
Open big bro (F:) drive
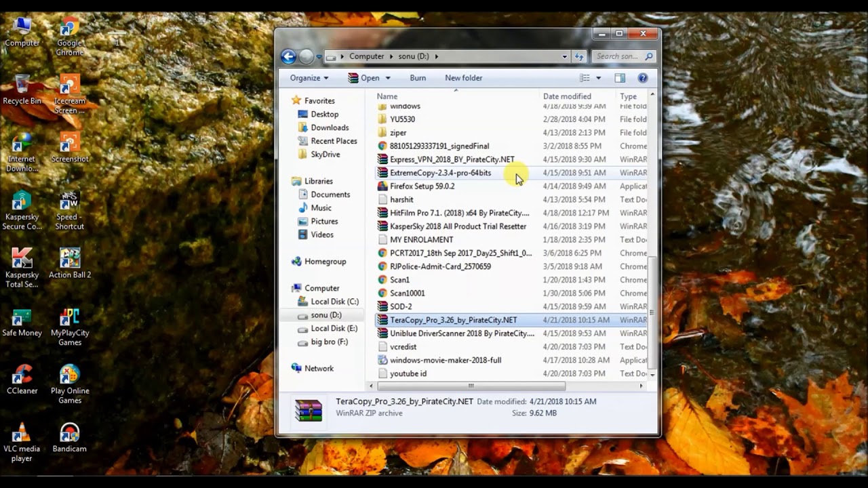(x=329, y=342)
